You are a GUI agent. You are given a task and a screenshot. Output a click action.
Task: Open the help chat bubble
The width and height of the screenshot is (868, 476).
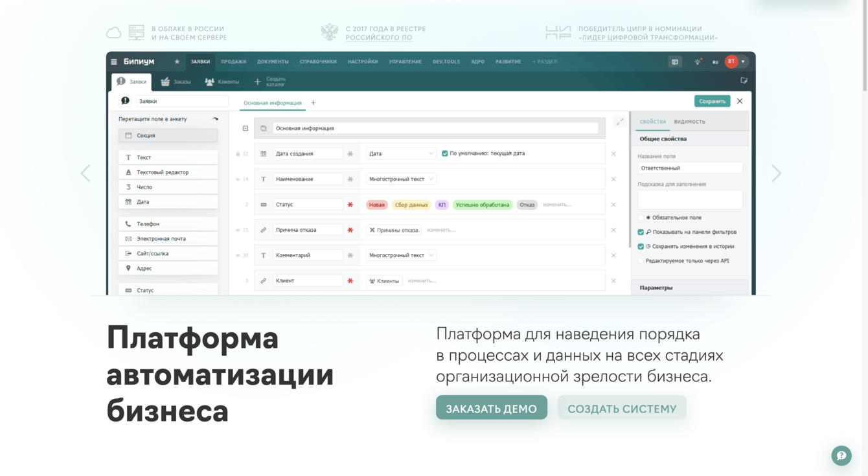(x=841, y=455)
